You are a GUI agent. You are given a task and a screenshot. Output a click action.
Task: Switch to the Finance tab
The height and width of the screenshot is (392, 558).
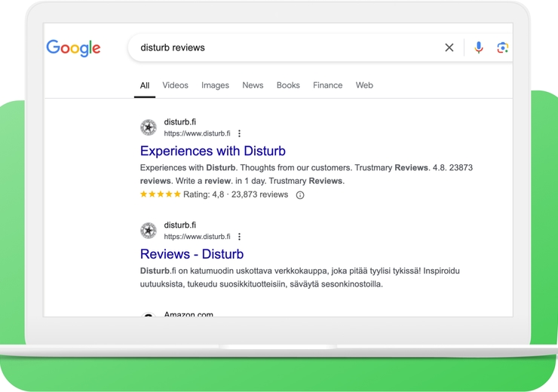click(327, 85)
